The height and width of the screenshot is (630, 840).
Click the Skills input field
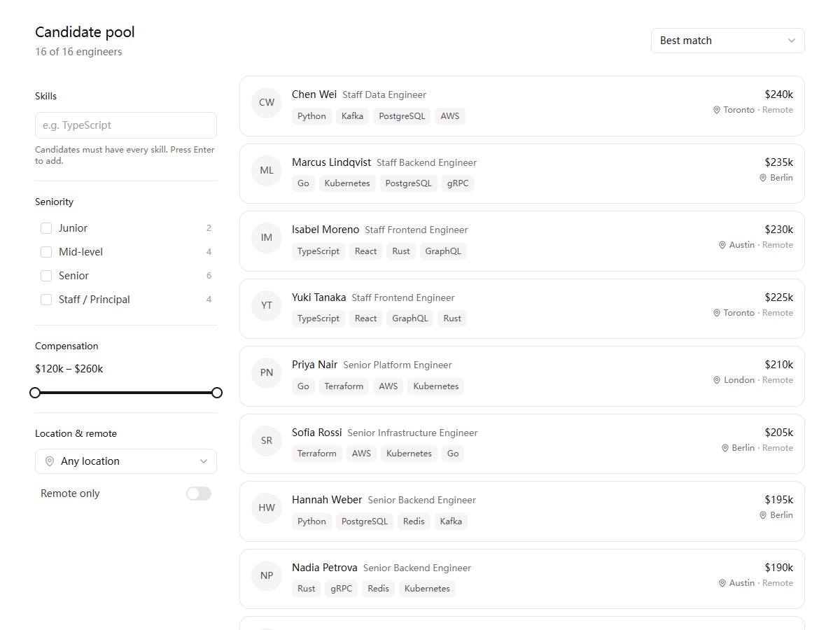point(126,125)
